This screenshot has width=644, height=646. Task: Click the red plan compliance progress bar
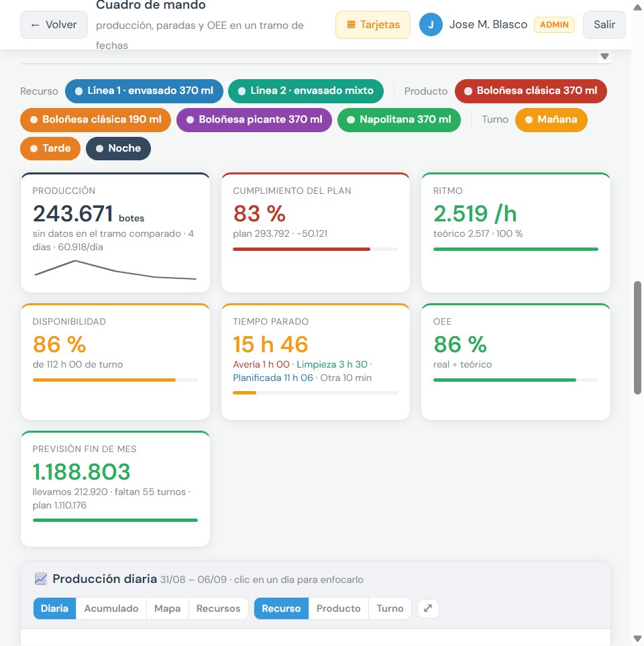pos(315,250)
